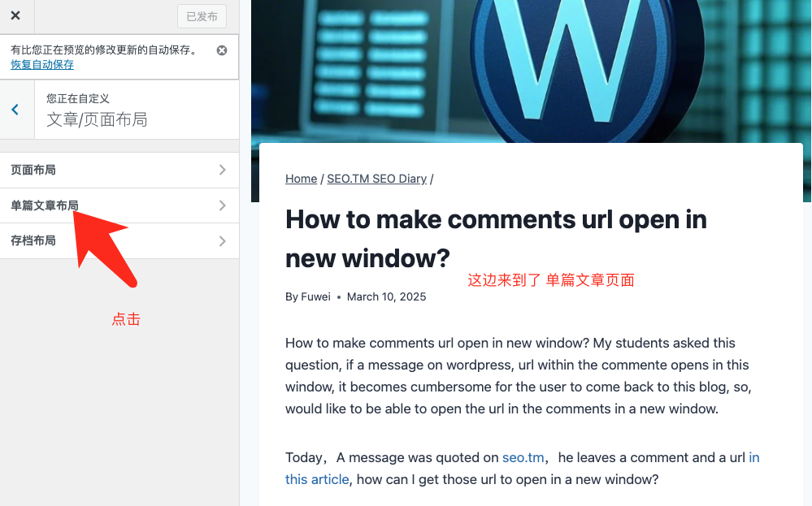Screen dimensions: 812x506
Task: Open the 存档布局 section
Action: tap(33, 240)
